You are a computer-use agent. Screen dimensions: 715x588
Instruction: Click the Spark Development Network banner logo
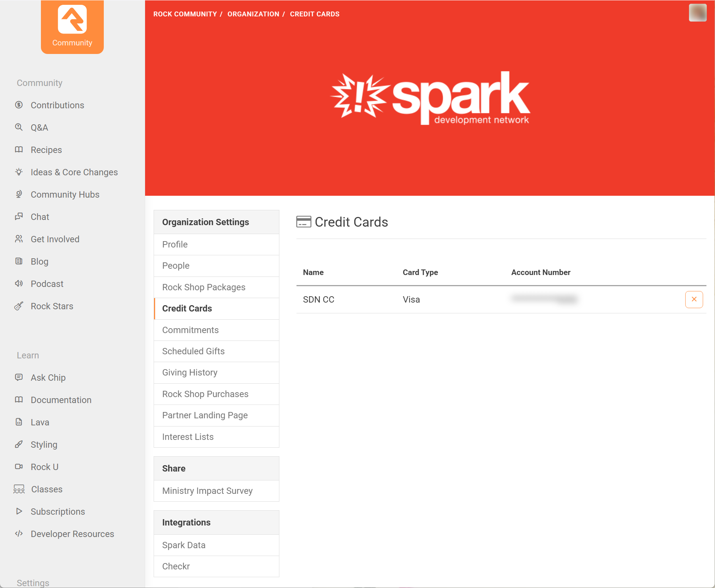pyautogui.click(x=430, y=98)
